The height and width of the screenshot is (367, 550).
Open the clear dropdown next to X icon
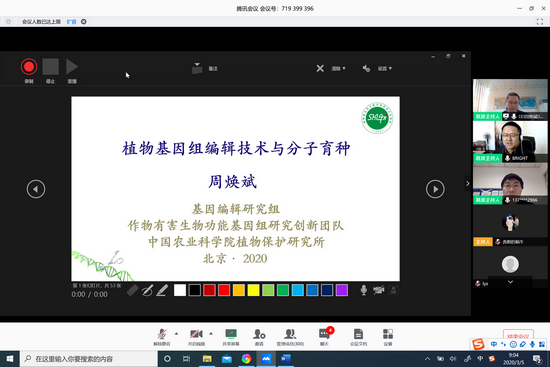point(338,68)
